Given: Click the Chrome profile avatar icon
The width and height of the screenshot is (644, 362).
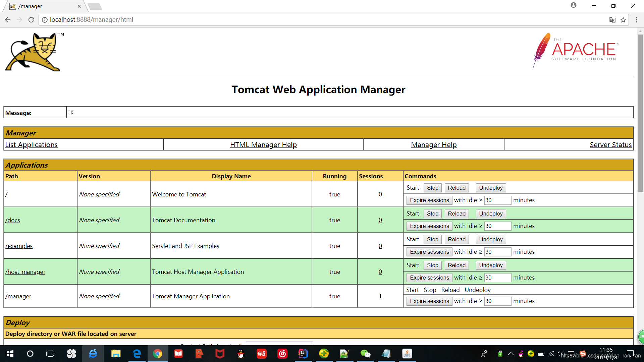Looking at the screenshot, I should [x=574, y=5].
